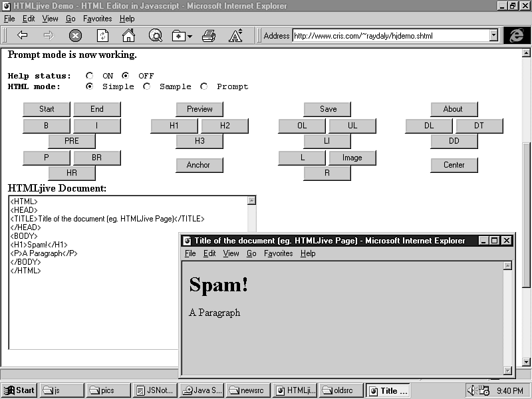Open the Search the web icon
The image size is (532, 399).
coord(156,35)
